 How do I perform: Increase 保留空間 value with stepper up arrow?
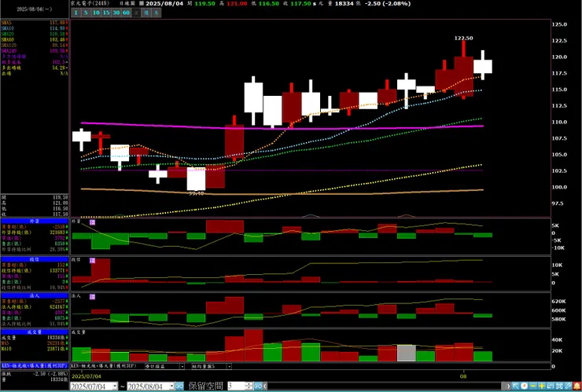[249, 384]
